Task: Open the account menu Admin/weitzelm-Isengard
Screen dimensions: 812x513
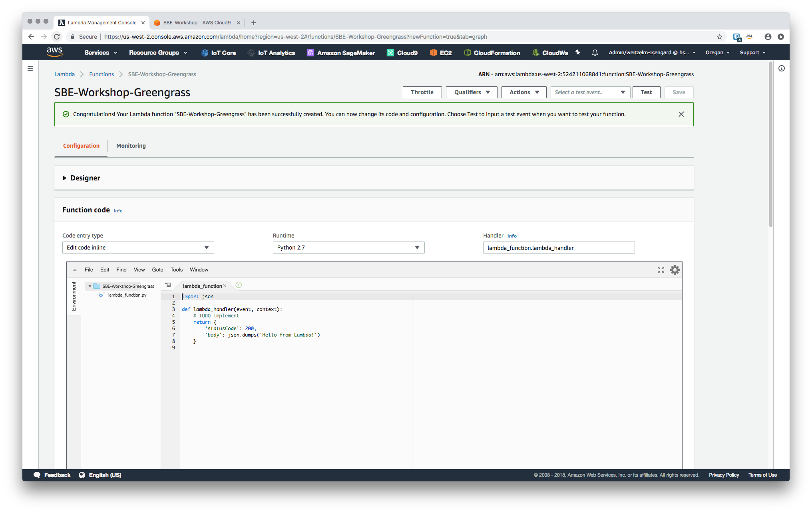Action: (x=652, y=53)
